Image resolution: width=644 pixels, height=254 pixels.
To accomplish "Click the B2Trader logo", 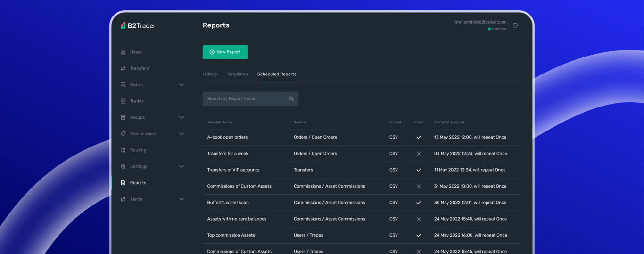I will [138, 26].
